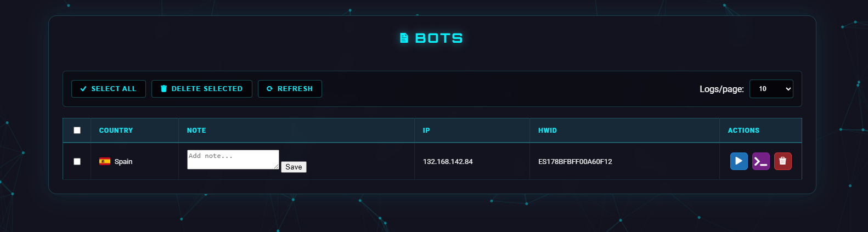Click the Delete Selected button

tap(202, 89)
